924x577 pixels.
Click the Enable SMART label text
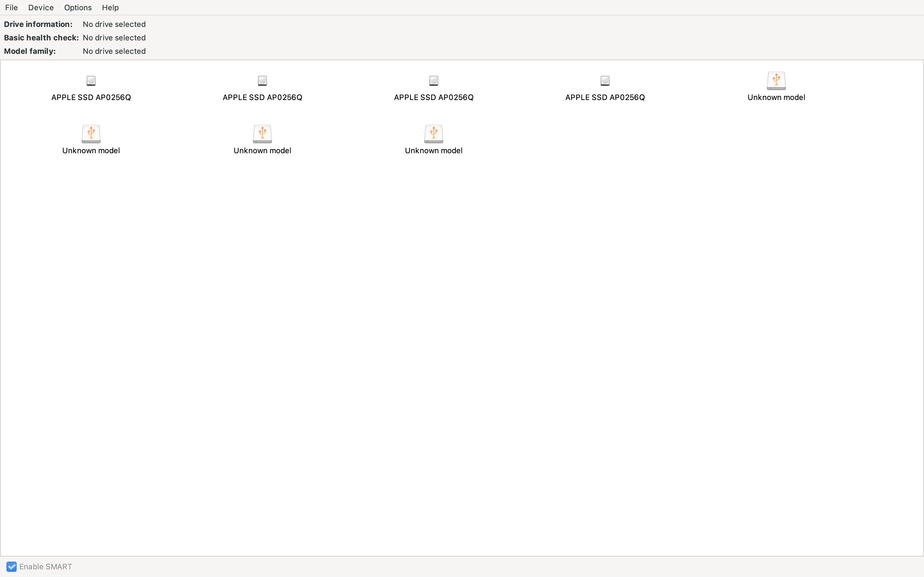tap(46, 566)
